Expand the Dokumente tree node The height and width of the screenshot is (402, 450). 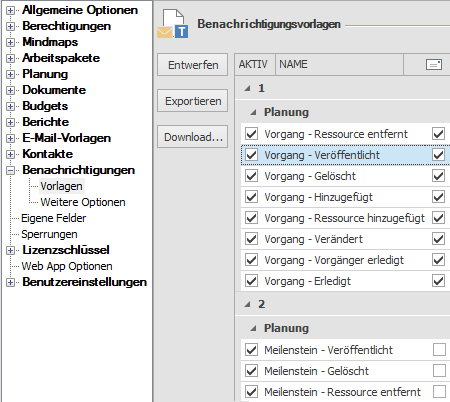pos(10,90)
